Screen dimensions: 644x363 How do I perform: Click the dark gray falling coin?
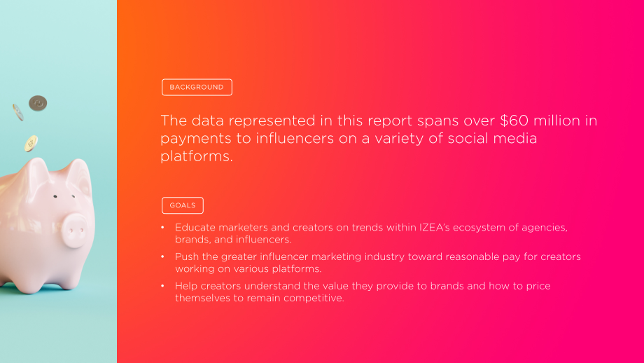pyautogui.click(x=38, y=103)
